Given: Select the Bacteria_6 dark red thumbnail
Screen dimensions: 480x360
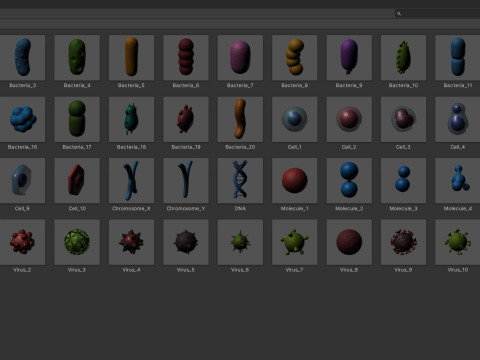Looking at the screenshot, I should click(x=186, y=58).
